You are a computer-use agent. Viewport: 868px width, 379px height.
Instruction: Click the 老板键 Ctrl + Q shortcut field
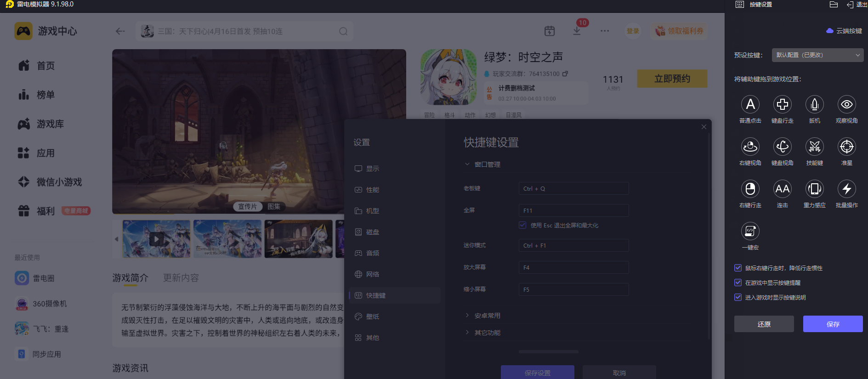point(574,189)
